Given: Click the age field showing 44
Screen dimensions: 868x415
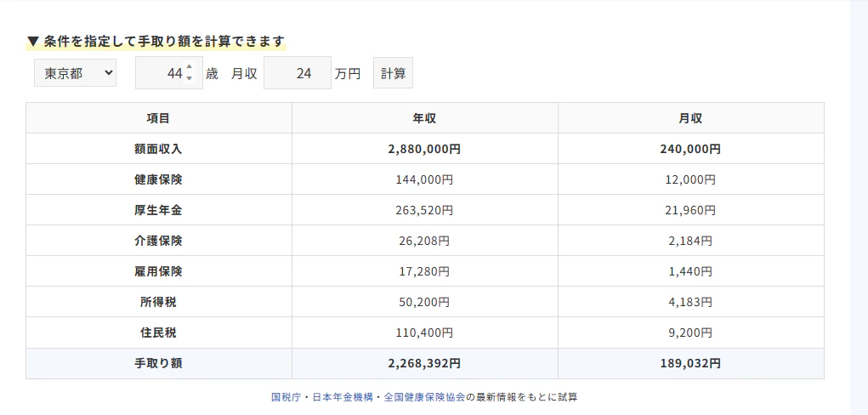Looking at the screenshot, I should point(163,73).
